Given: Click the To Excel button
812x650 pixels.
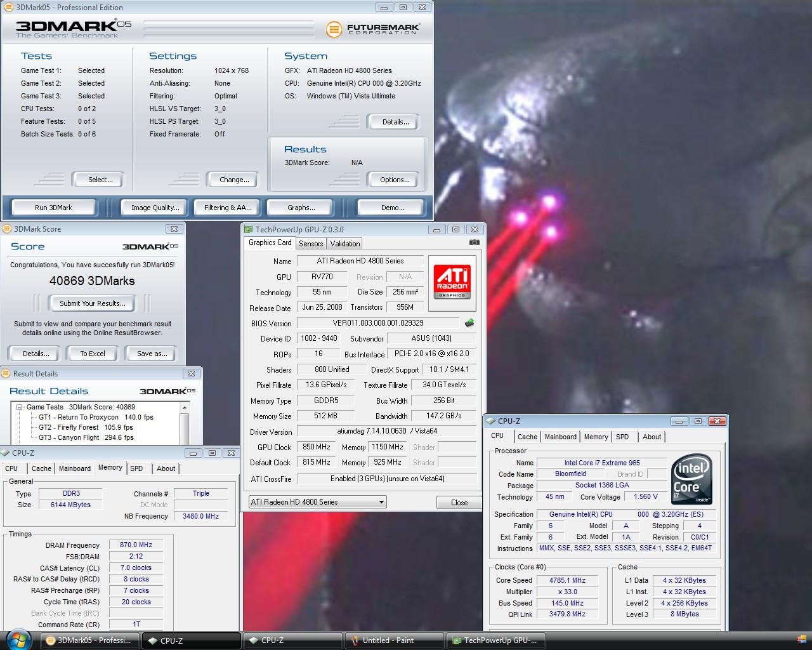Looking at the screenshot, I should tap(93, 354).
